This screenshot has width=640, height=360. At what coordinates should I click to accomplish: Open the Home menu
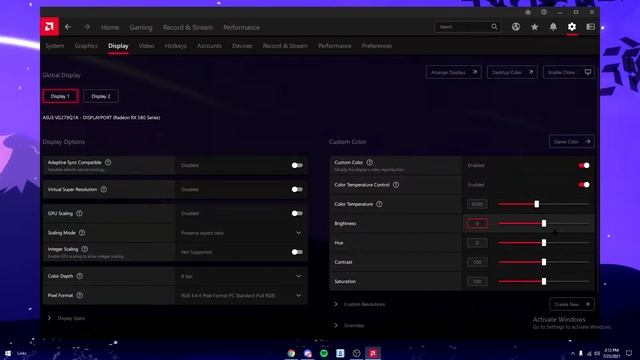pyautogui.click(x=110, y=27)
